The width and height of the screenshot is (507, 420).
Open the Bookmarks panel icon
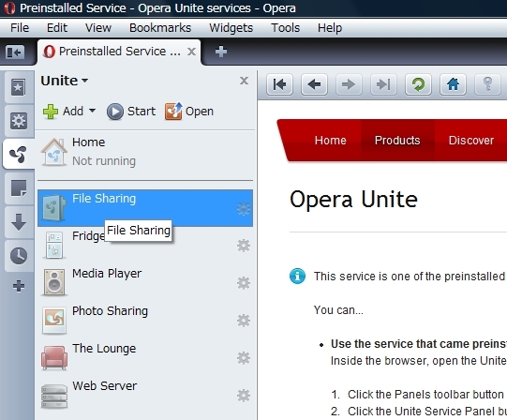coord(19,87)
